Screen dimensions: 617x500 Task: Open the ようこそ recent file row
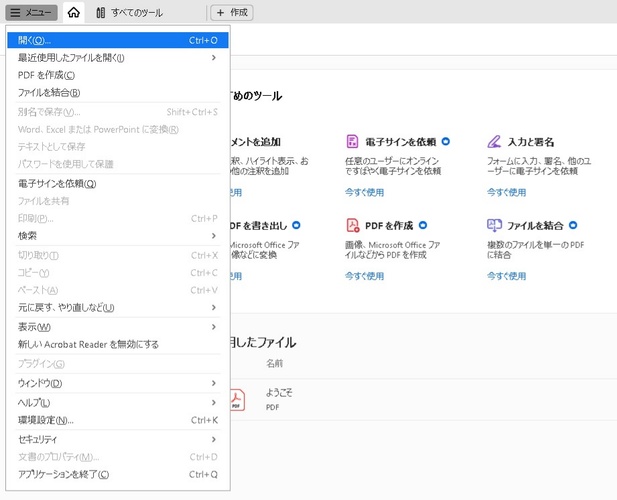coord(423,400)
